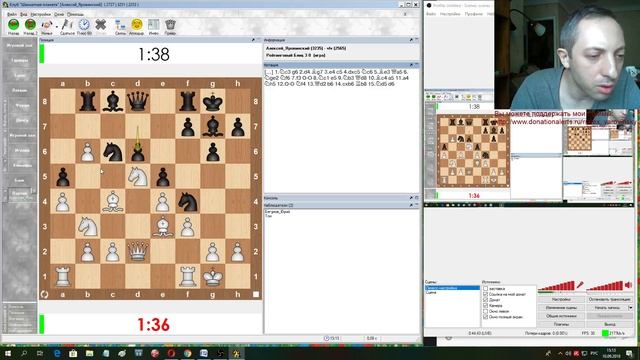This screenshot has height=360, width=640.
Task: Open the Windows Start menu
Action: click(7, 353)
